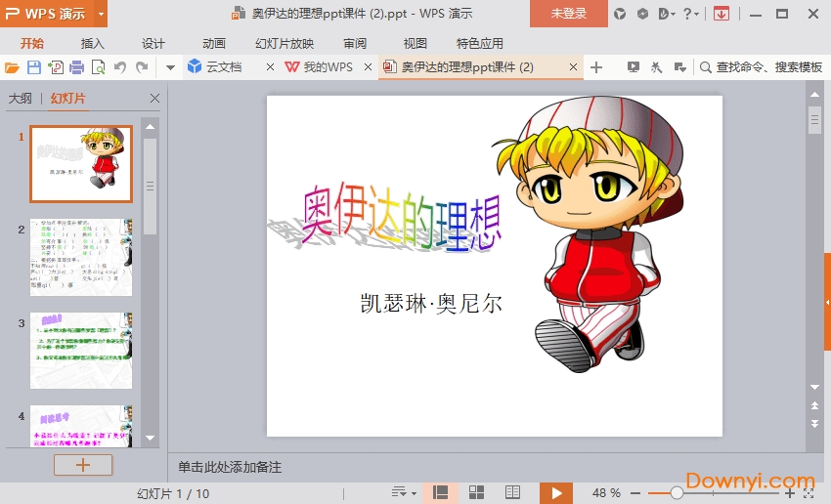Open print preview from the toolbar
This screenshot has width=831, height=504.
98,67
